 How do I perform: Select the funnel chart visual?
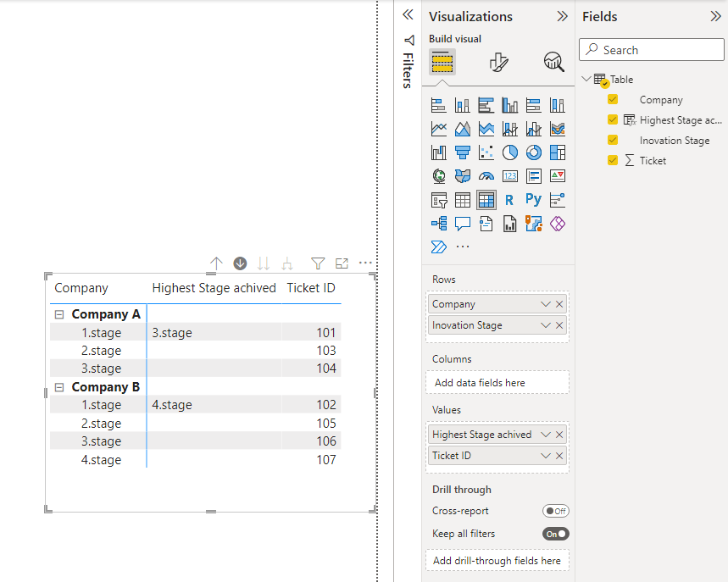click(462, 152)
